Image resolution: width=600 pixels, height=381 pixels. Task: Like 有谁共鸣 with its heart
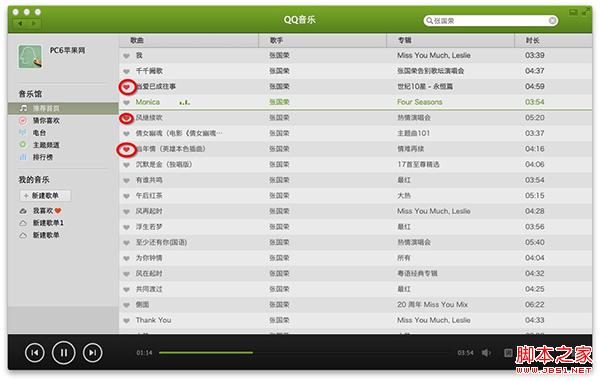point(126,181)
